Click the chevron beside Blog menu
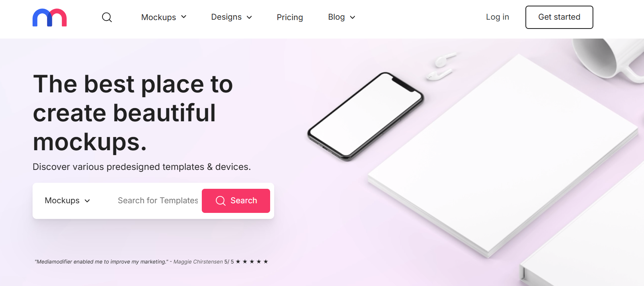This screenshot has height=286, width=644. (x=353, y=17)
